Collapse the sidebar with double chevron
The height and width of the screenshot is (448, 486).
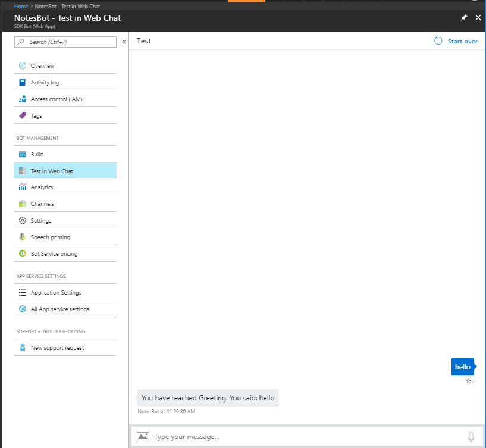[x=124, y=42]
